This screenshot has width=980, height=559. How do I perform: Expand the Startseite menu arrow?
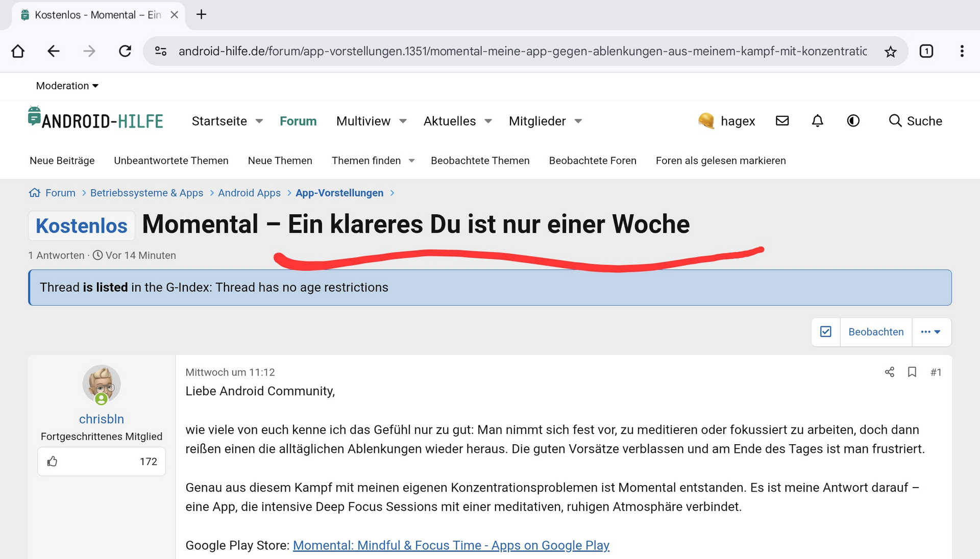pyautogui.click(x=259, y=121)
